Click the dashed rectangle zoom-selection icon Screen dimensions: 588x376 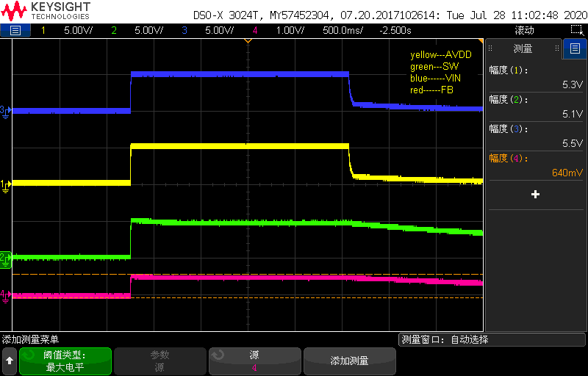click(577, 30)
